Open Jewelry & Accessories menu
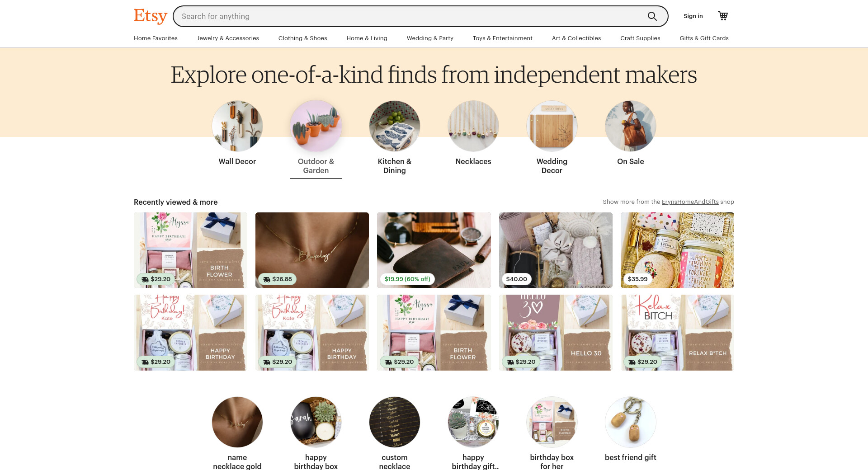The image size is (868, 470). pyautogui.click(x=228, y=38)
